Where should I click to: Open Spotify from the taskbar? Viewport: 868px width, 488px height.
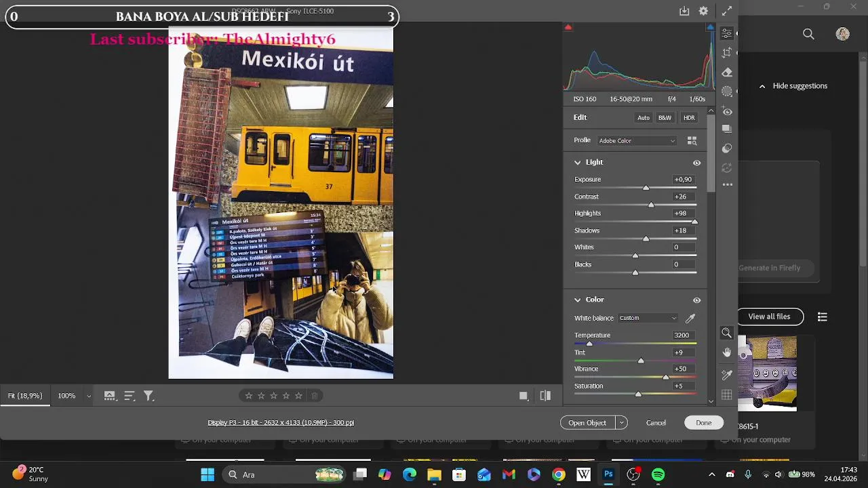[658, 474]
